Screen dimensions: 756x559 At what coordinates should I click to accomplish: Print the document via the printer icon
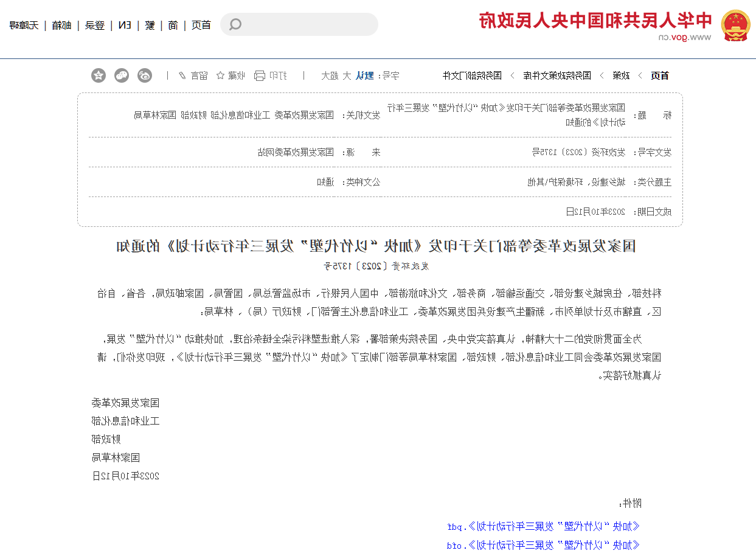click(260, 75)
